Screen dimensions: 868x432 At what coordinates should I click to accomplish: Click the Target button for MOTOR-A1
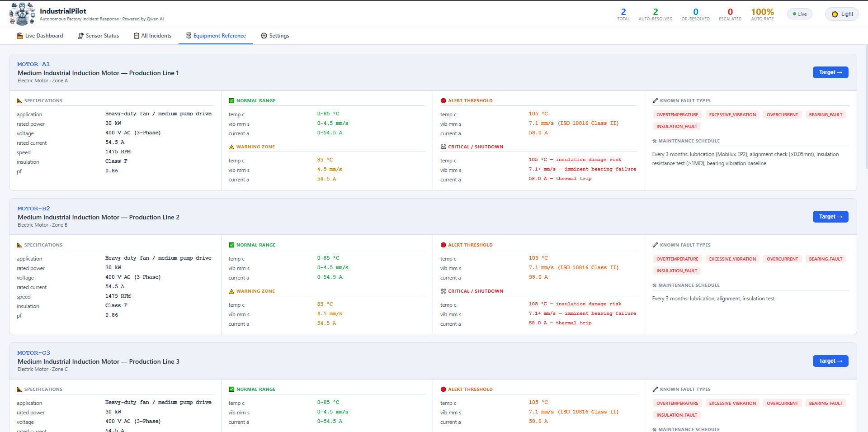click(x=830, y=72)
